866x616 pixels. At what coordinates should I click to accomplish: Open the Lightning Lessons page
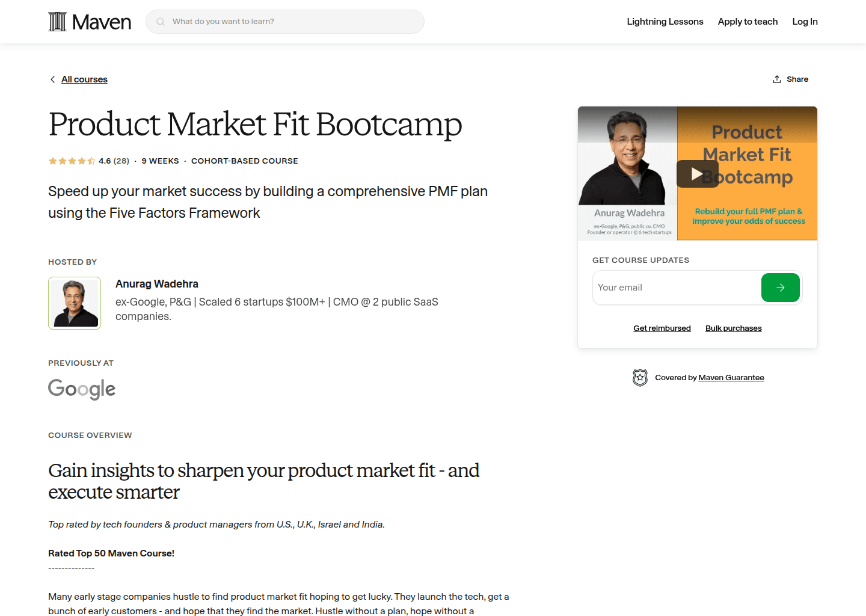pyautogui.click(x=665, y=22)
